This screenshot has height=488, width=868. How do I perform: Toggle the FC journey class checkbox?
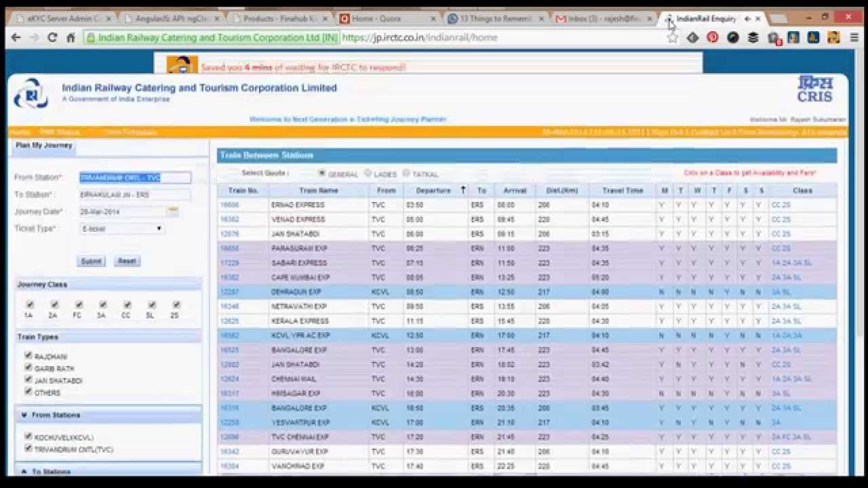(79, 305)
